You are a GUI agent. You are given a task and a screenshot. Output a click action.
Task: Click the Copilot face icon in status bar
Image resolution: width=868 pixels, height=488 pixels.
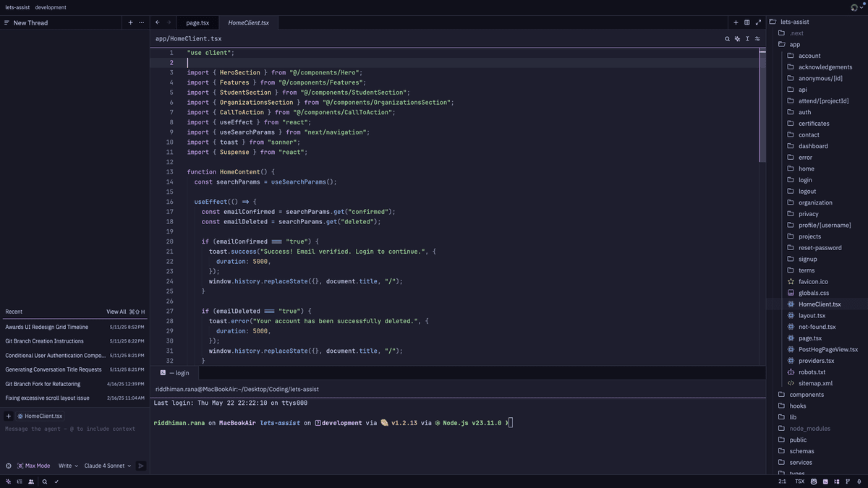pos(814,481)
